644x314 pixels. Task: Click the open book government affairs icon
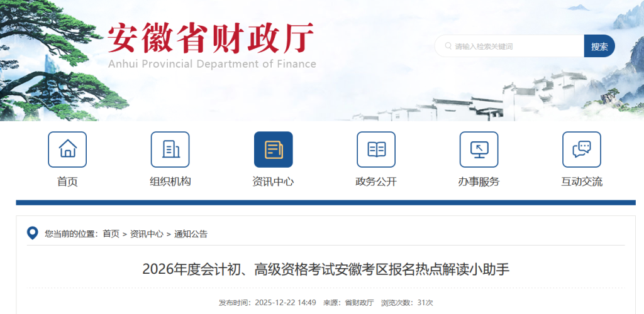tap(376, 149)
